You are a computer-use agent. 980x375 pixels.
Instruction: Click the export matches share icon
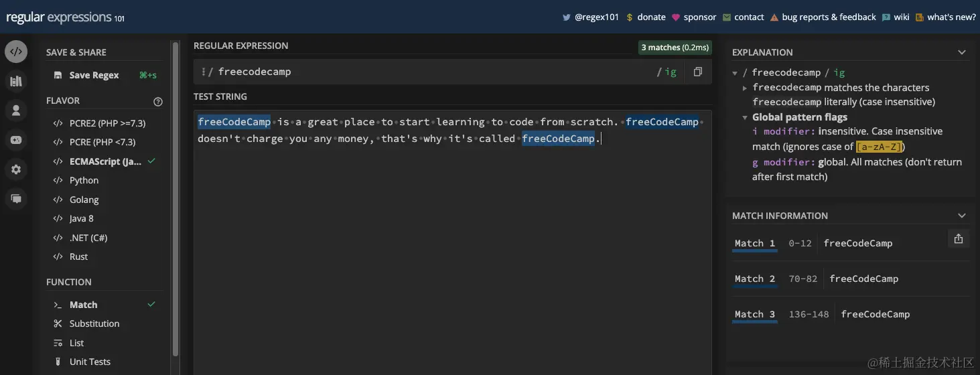958,239
